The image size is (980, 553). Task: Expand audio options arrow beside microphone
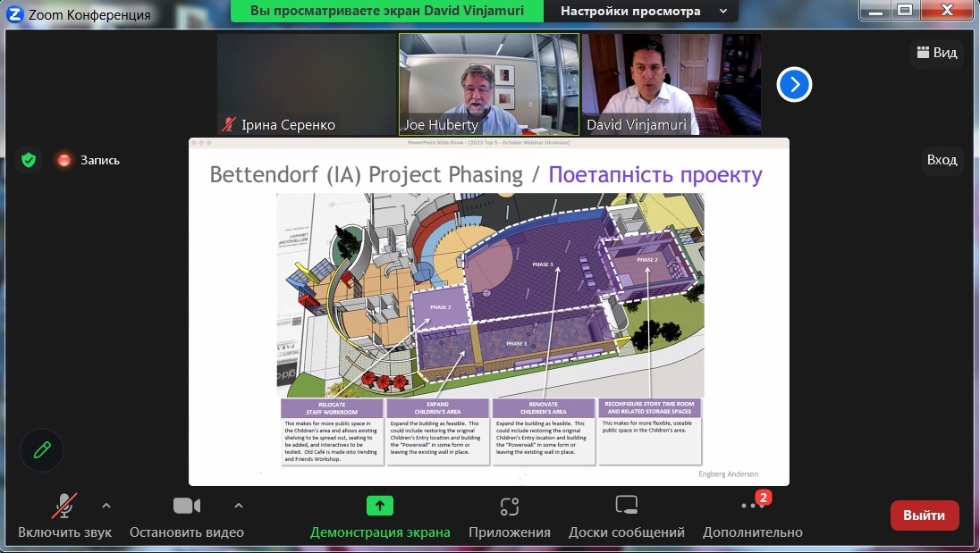point(106,506)
